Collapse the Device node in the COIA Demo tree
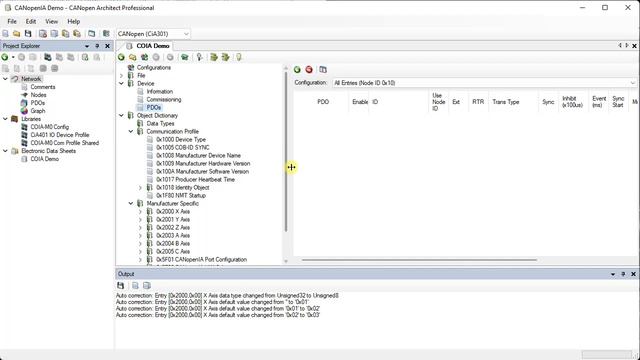The height and width of the screenshot is (360, 640). 121,83
